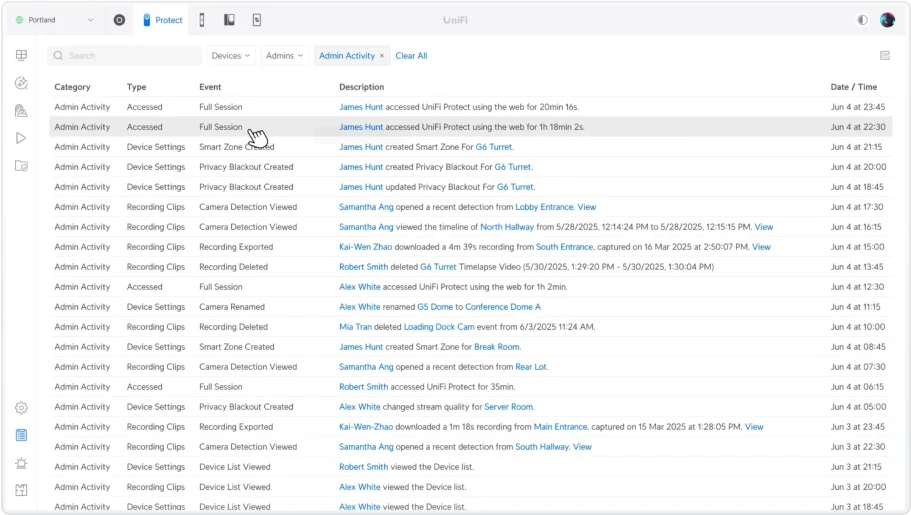911x515 pixels.
Task: Open Kai-Wen Zhao link in Jun 4 15:00 row
Action: click(365, 247)
